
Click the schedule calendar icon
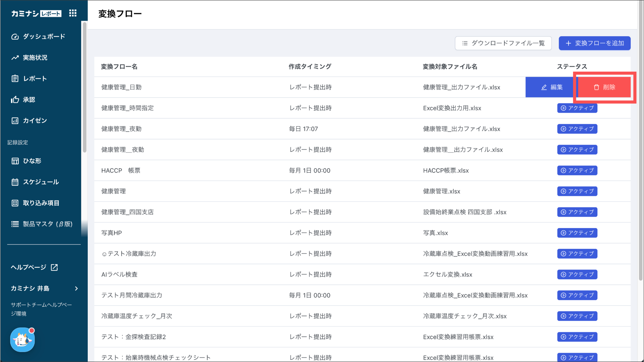[15, 182]
